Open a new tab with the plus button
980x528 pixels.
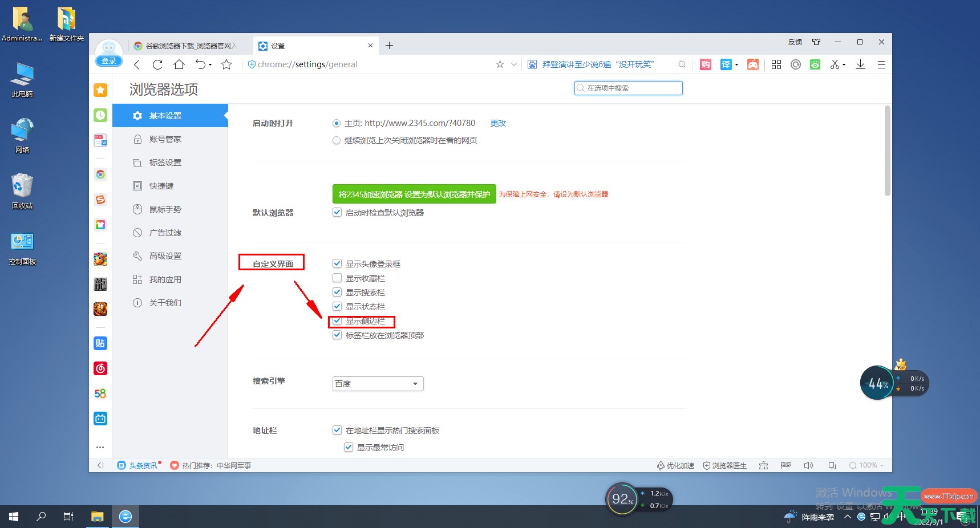[x=389, y=46]
